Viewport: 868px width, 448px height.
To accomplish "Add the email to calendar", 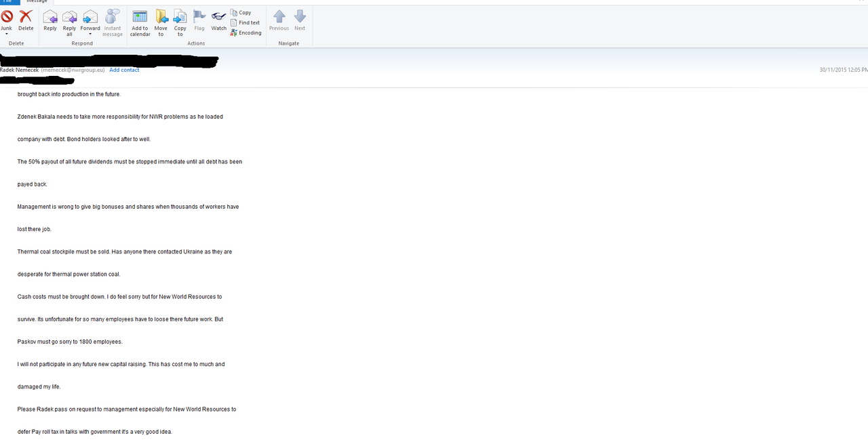I will point(140,23).
